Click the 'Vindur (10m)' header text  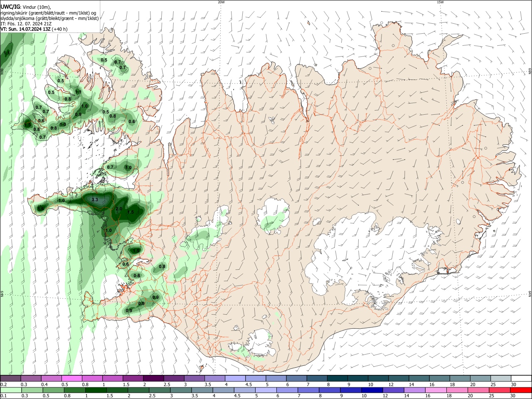tap(37, 7)
